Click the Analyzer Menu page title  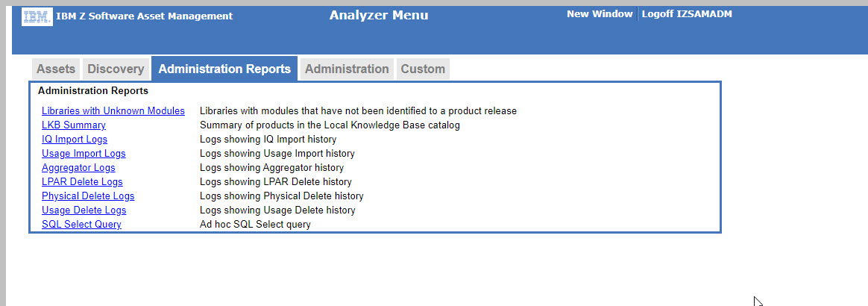click(379, 16)
